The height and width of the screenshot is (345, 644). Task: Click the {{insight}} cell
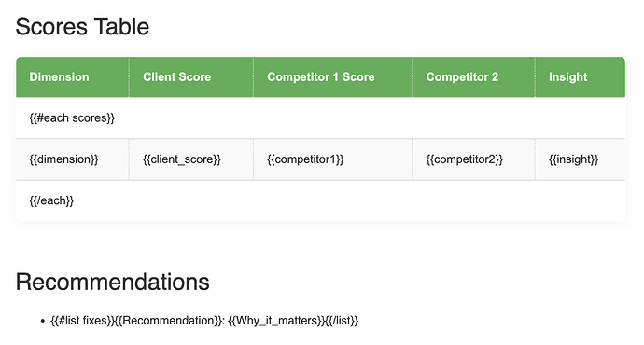coord(580,159)
